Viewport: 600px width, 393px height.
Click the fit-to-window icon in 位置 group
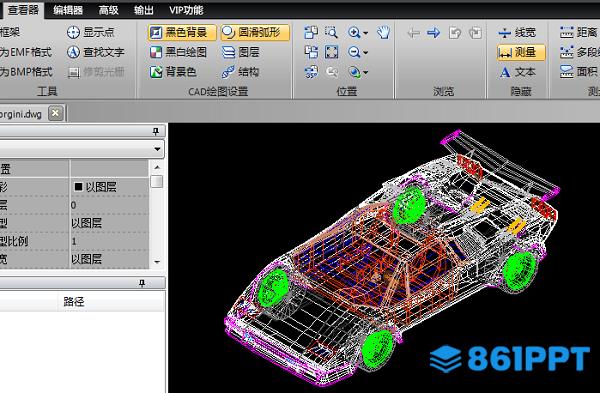point(331,52)
